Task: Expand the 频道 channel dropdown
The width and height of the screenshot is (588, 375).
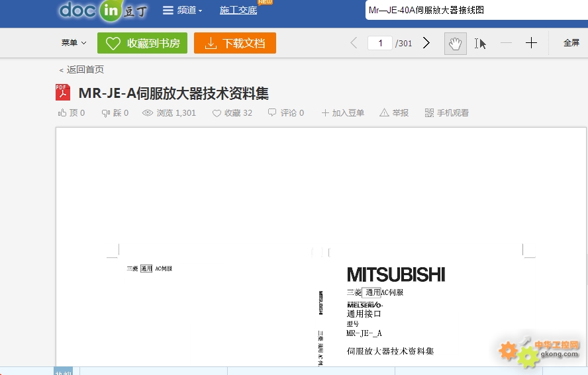Action: click(183, 11)
